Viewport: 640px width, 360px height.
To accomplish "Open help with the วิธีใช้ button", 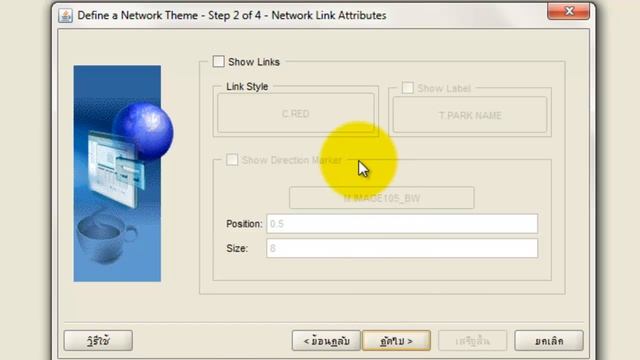I will point(98,340).
